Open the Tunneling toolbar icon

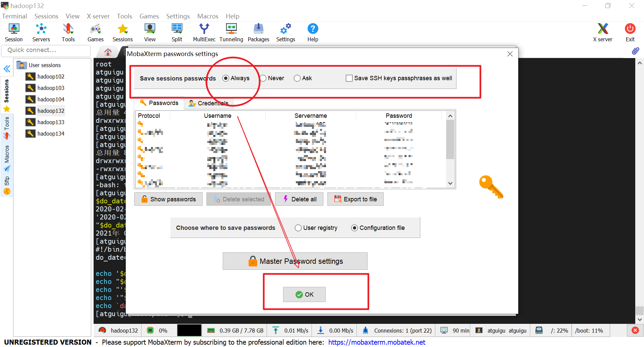pyautogui.click(x=231, y=33)
